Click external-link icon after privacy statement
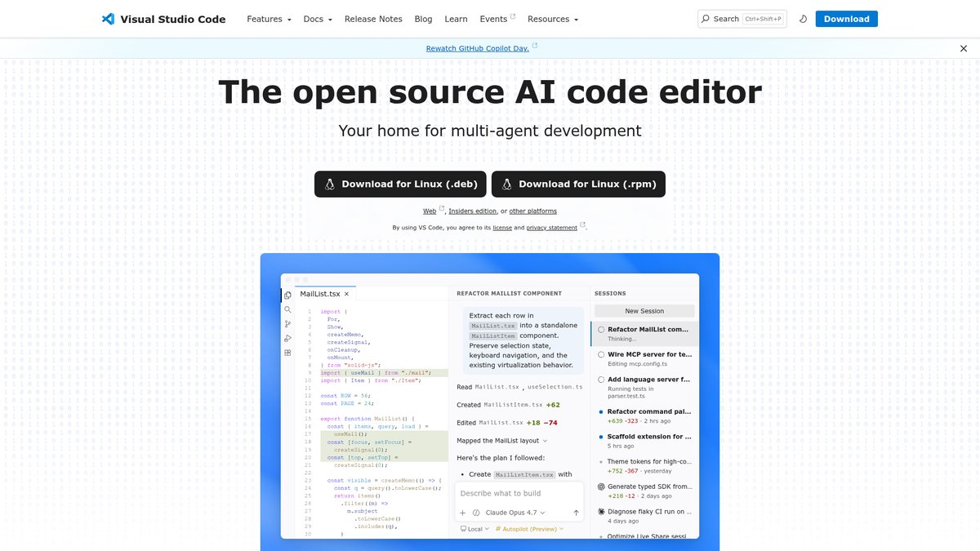Screen dimensions: 980x551 tap(582, 225)
